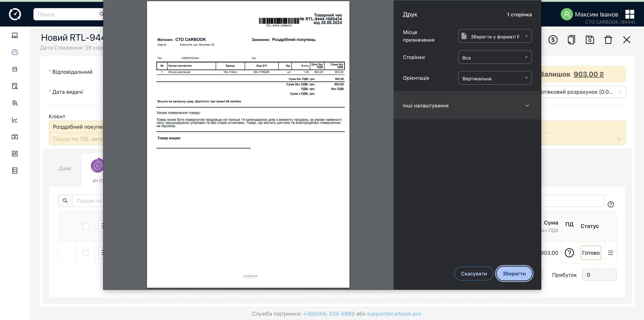The height and width of the screenshot is (320, 644).
Task: Click the copy document icon
Action: tap(571, 40)
